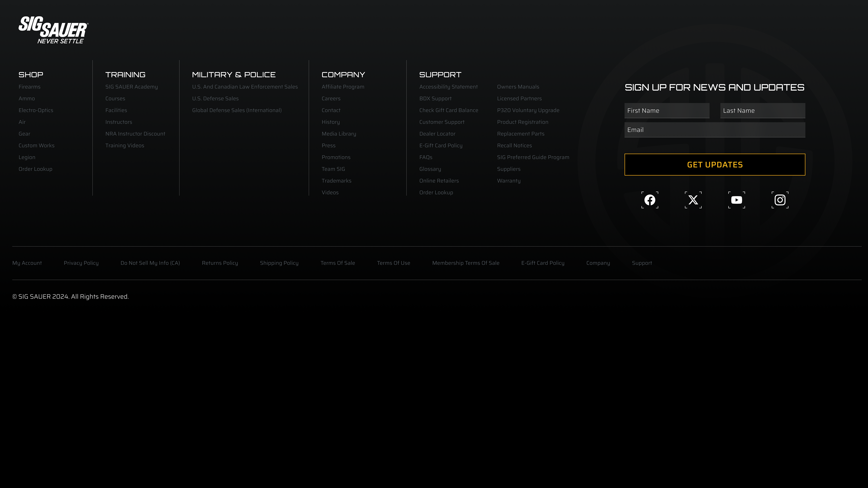Open Customer Support link
The image size is (868, 488).
click(442, 122)
